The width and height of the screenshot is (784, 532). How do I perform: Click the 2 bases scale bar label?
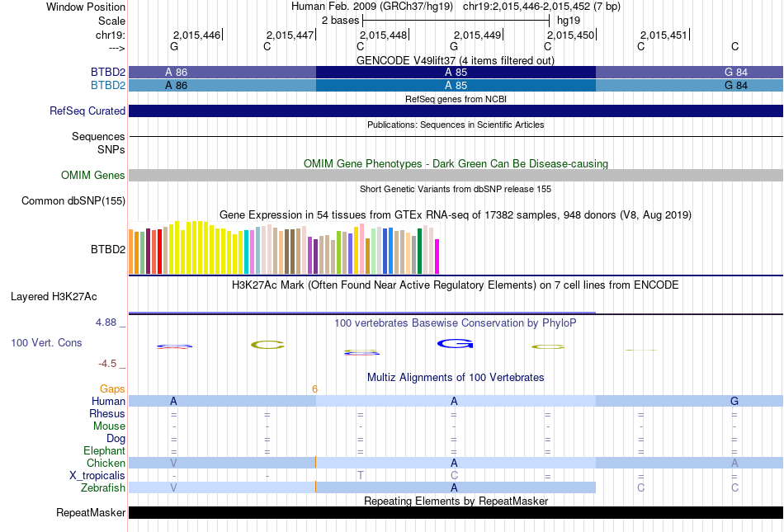click(340, 21)
